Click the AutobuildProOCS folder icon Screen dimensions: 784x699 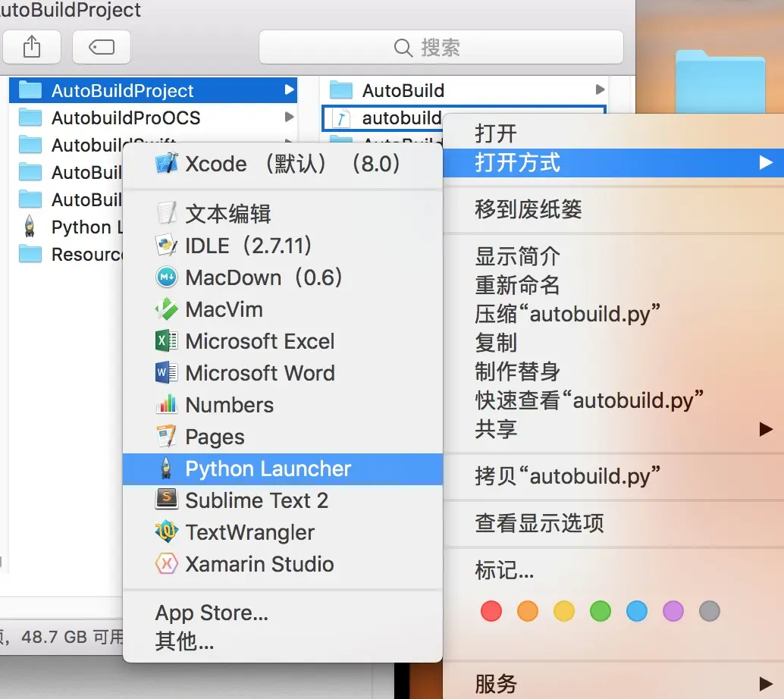[x=30, y=118]
